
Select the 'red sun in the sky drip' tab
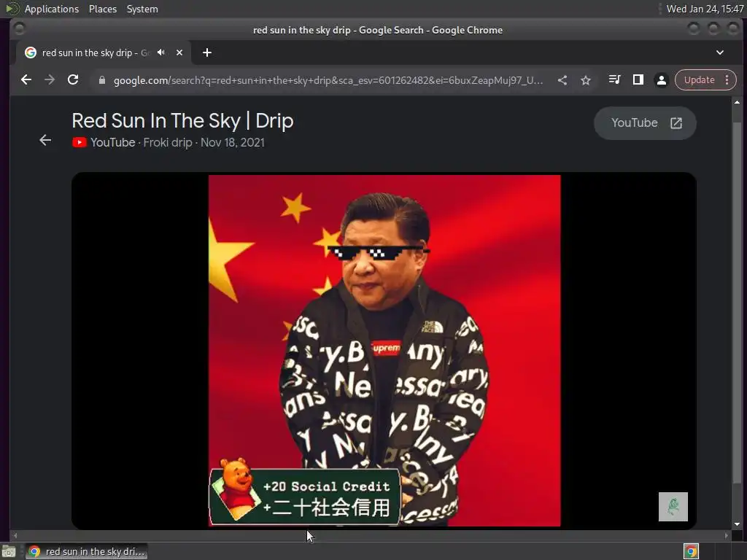coord(104,52)
